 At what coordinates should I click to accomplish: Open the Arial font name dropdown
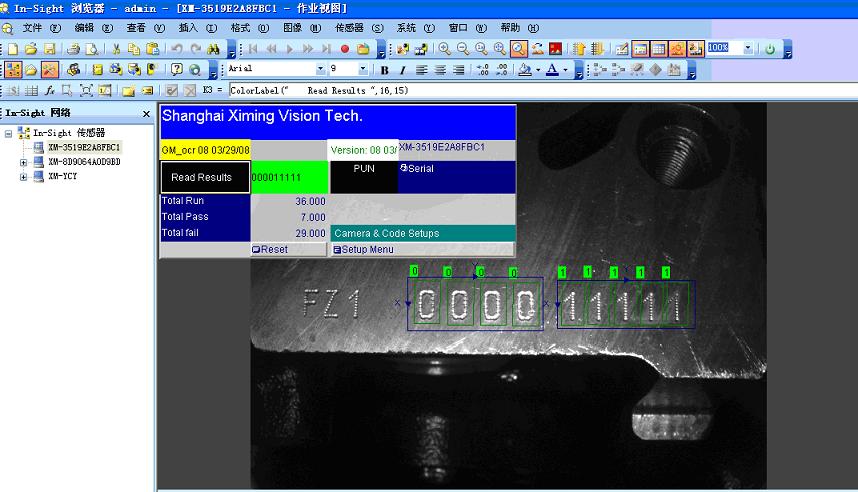pos(320,70)
